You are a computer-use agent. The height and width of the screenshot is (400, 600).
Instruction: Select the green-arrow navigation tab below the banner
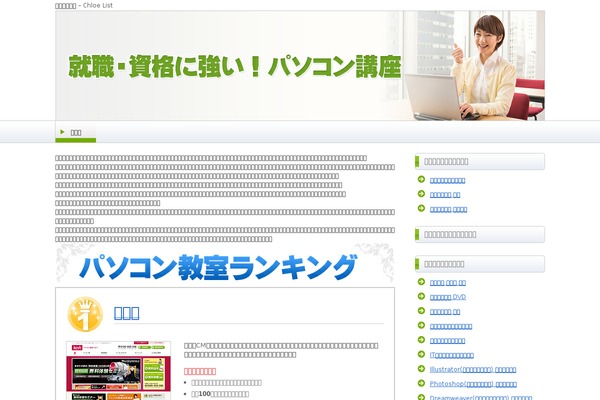pos(76,132)
